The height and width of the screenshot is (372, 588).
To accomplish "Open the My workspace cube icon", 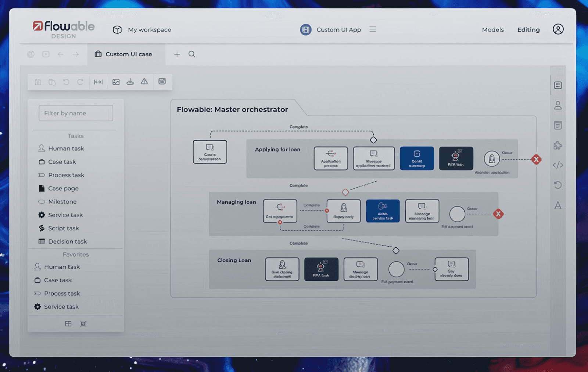I will (117, 30).
